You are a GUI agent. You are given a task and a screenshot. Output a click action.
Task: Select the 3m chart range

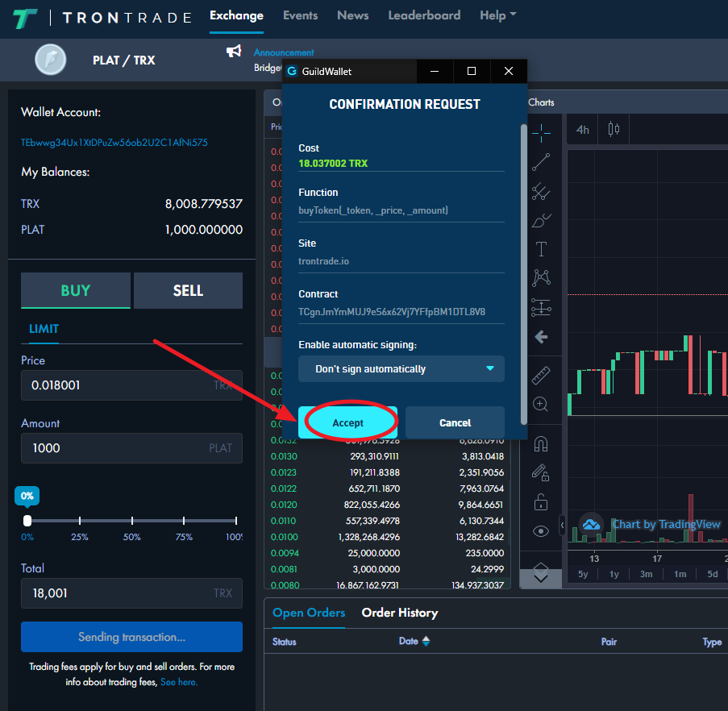pos(647,574)
